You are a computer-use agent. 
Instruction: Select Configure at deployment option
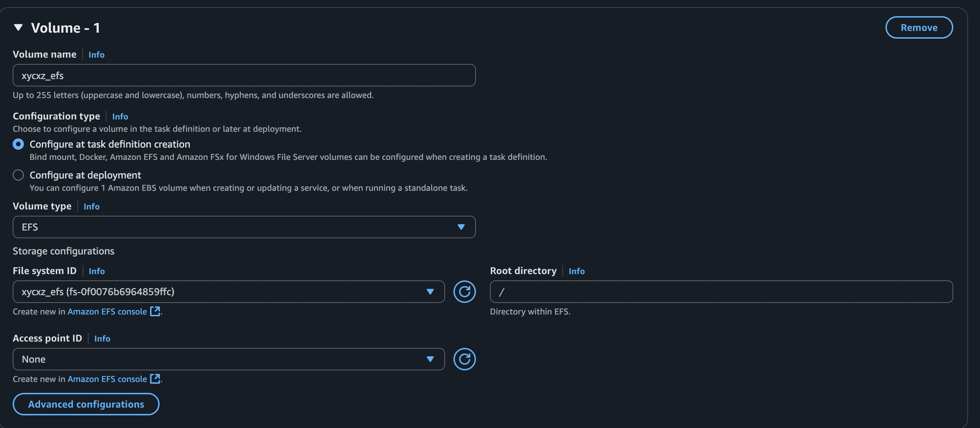pos(18,175)
